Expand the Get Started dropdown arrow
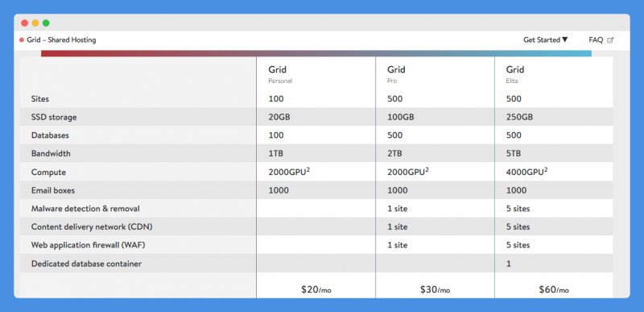 tap(565, 40)
